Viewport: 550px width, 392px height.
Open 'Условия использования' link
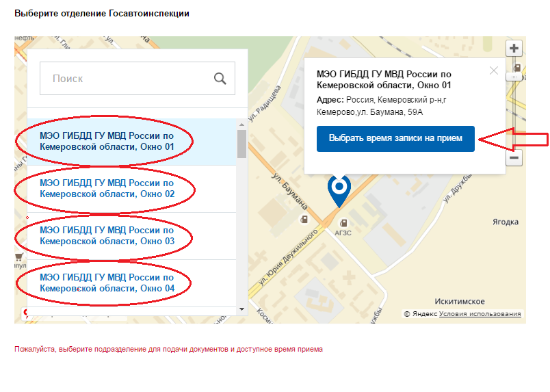480,314
